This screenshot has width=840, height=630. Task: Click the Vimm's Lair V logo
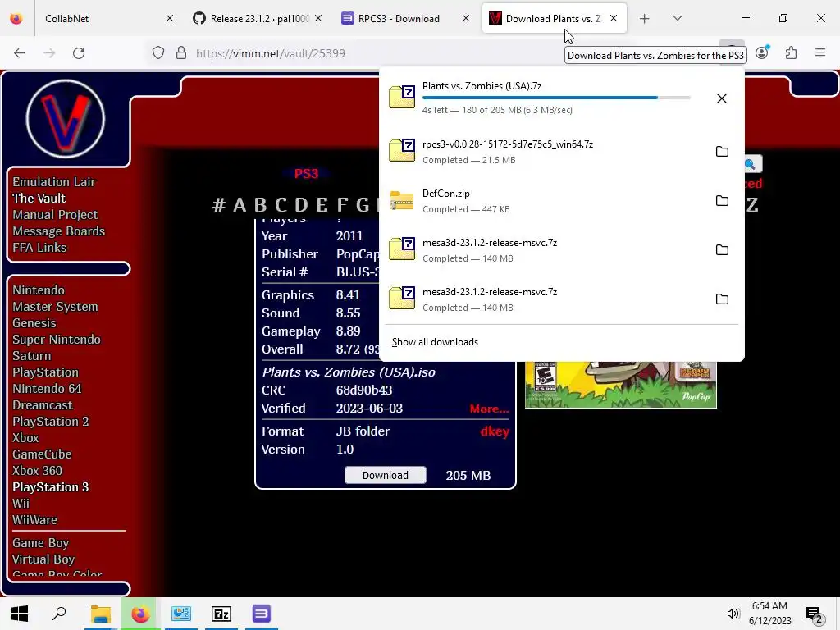(66, 118)
